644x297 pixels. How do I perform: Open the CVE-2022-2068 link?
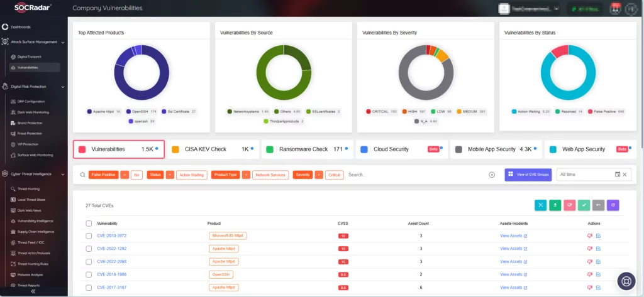click(x=112, y=262)
